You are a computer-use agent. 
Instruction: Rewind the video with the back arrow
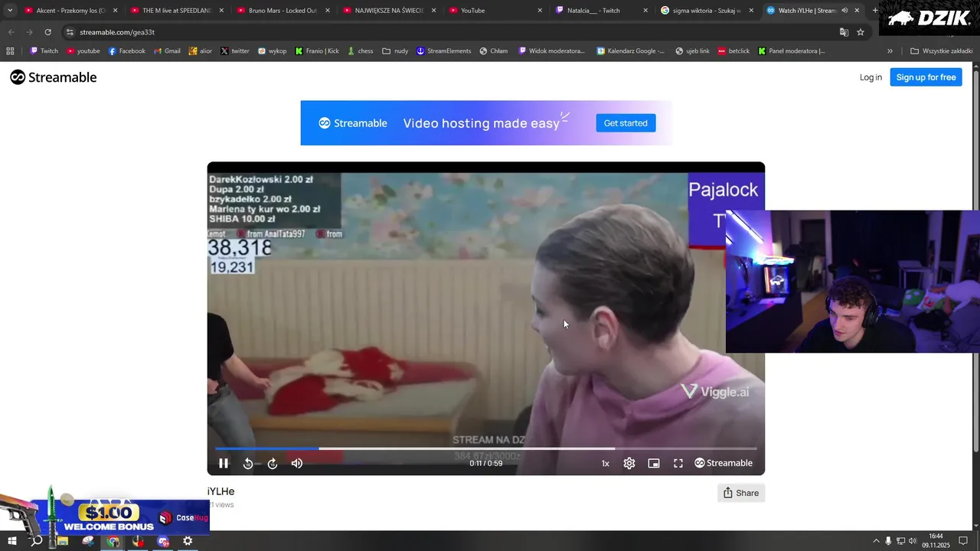pyautogui.click(x=248, y=463)
